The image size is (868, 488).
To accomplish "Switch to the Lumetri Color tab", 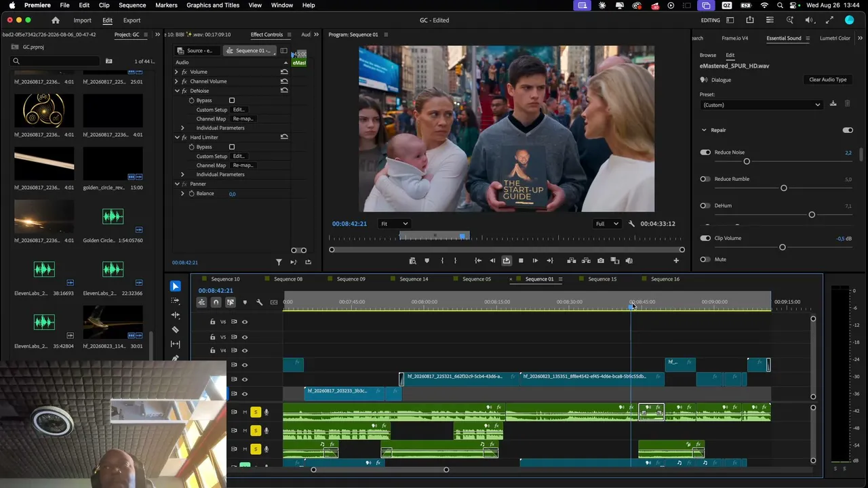I will pos(835,38).
